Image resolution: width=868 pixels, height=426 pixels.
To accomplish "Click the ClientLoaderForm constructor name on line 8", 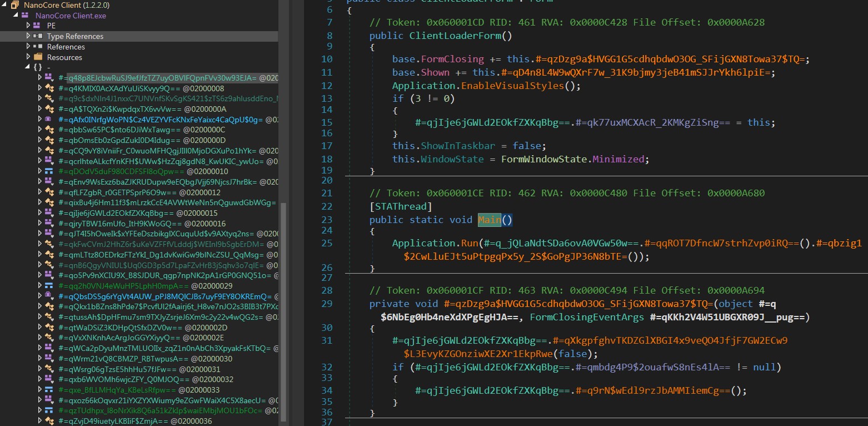I will pyautogui.click(x=455, y=36).
